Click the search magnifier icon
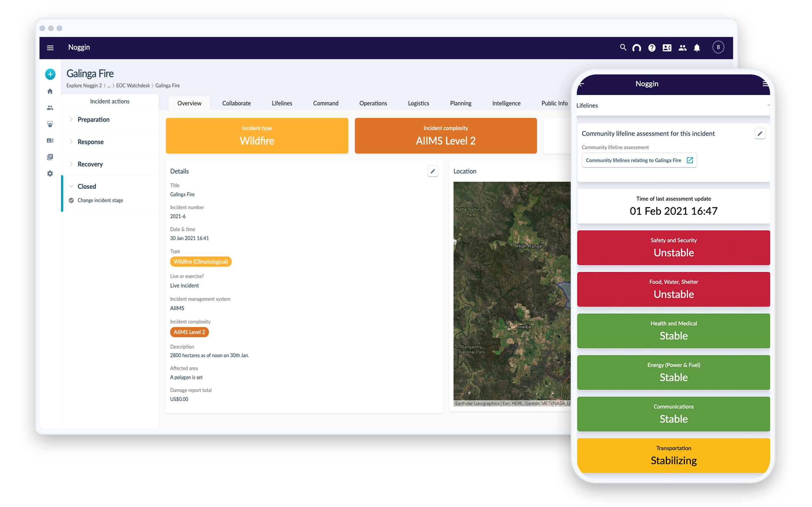The height and width of the screenshot is (507, 812). 623,48
